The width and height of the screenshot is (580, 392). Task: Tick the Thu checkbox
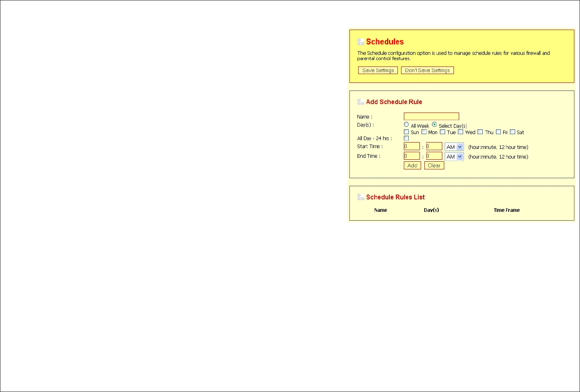480,132
